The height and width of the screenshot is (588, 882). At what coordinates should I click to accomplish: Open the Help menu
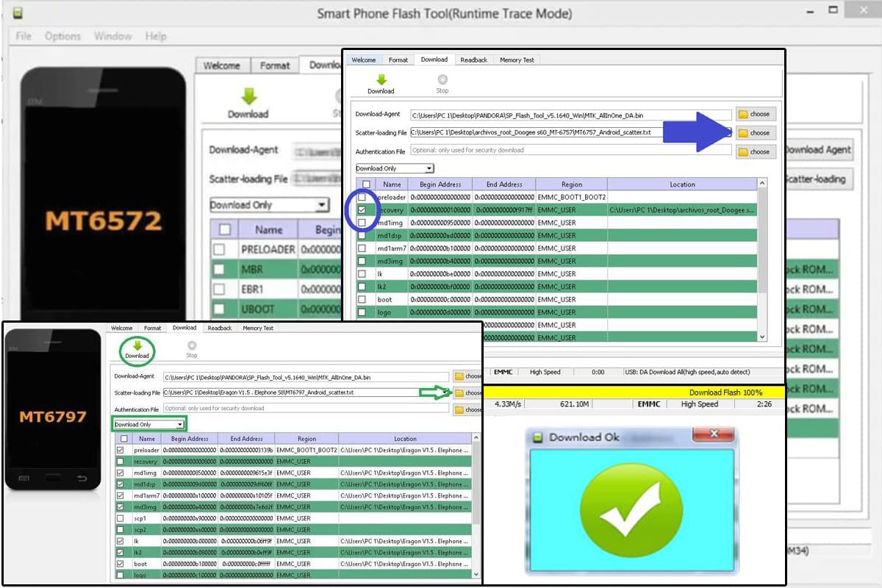click(x=156, y=36)
